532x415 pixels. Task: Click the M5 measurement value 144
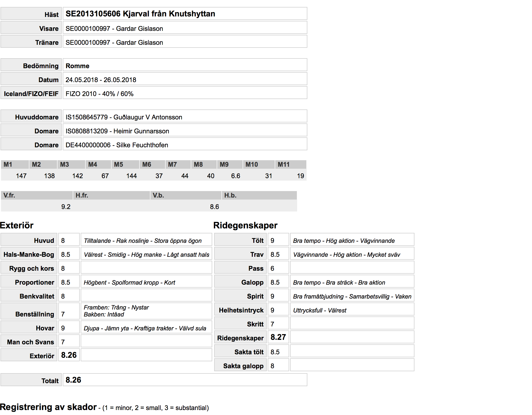[x=132, y=176]
